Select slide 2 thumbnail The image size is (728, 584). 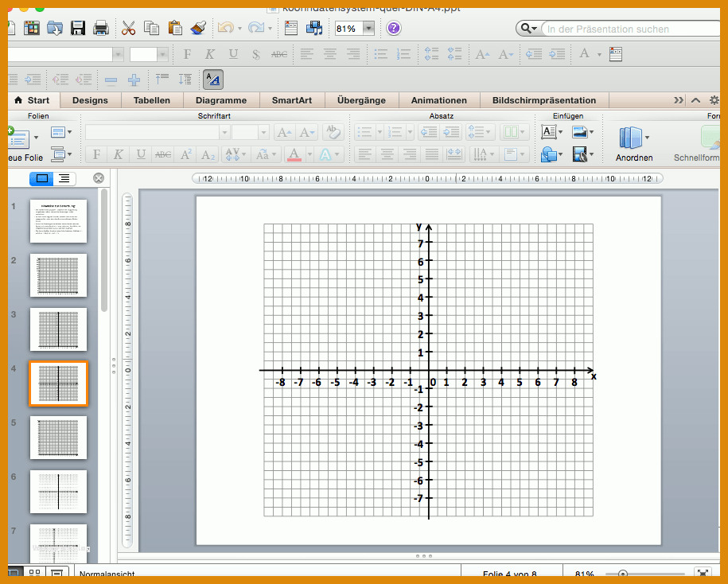pyautogui.click(x=59, y=275)
